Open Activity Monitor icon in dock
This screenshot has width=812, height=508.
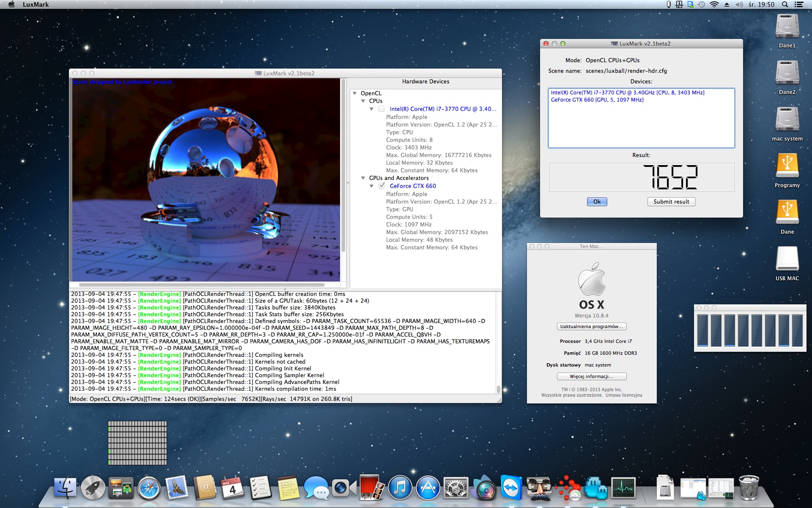coord(623,487)
